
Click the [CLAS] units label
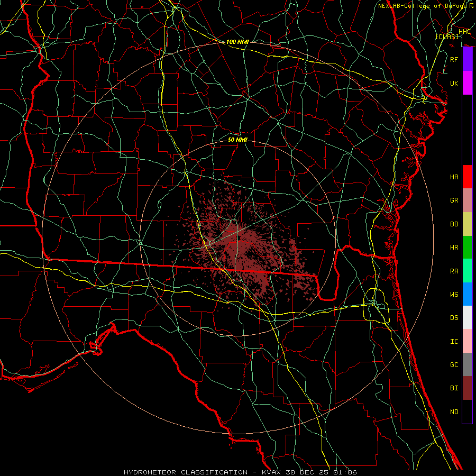447,36
